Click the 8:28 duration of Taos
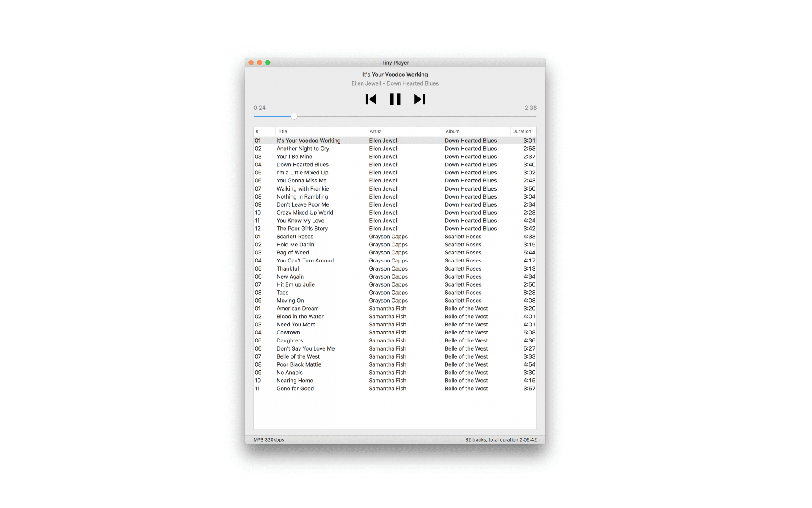Screen dimensions: 812x508 (x=529, y=293)
